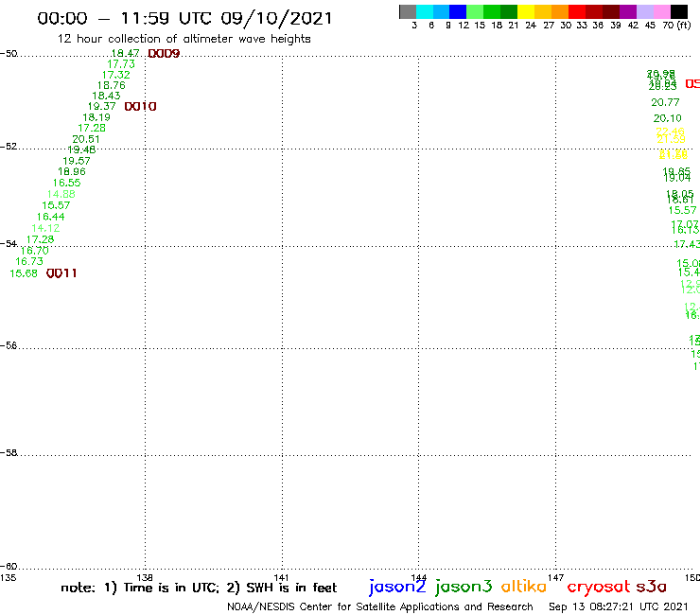
Task: Click the right track value 20.10
Action: click(668, 118)
